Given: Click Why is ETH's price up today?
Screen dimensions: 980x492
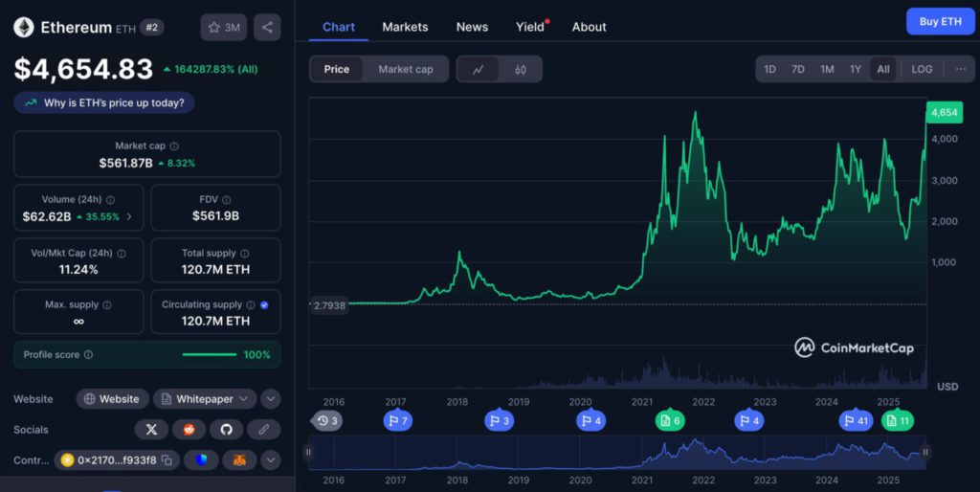Looking at the screenshot, I should (x=103, y=103).
